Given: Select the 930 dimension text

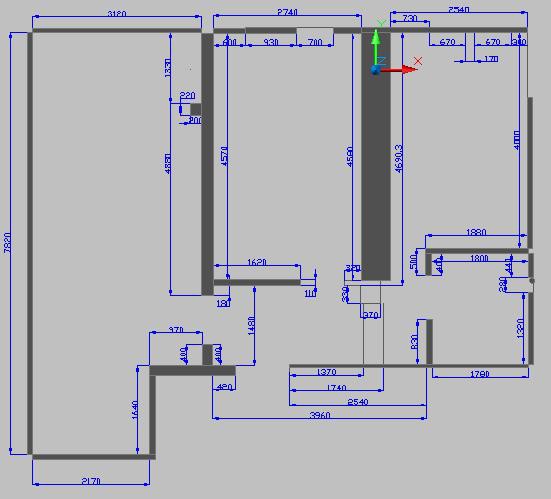Looking at the screenshot, I should (x=271, y=42).
